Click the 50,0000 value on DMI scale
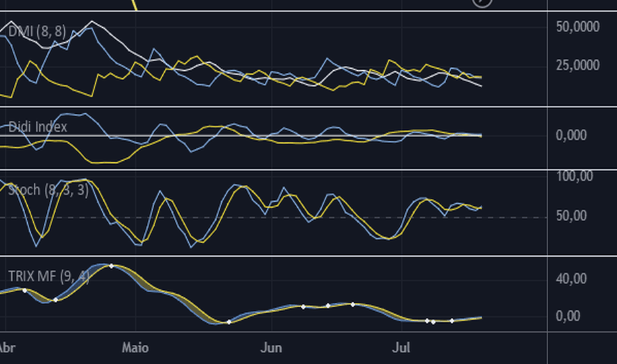This screenshot has width=617, height=364. click(578, 26)
